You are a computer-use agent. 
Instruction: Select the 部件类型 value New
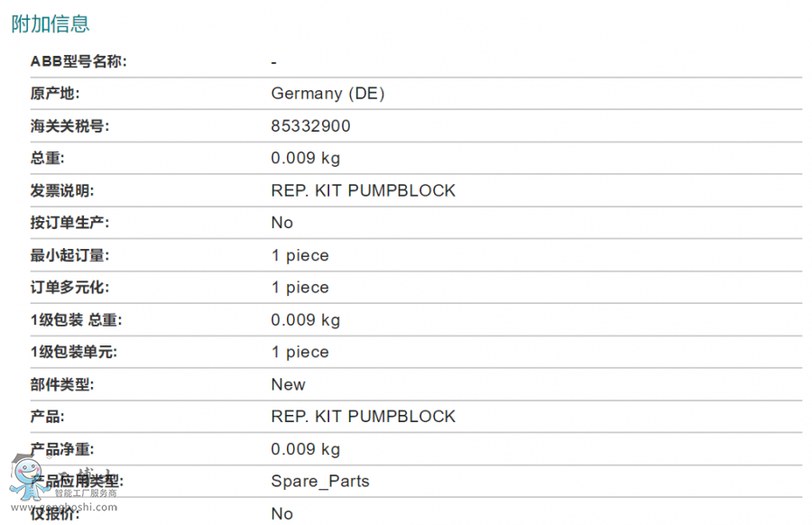pos(288,385)
